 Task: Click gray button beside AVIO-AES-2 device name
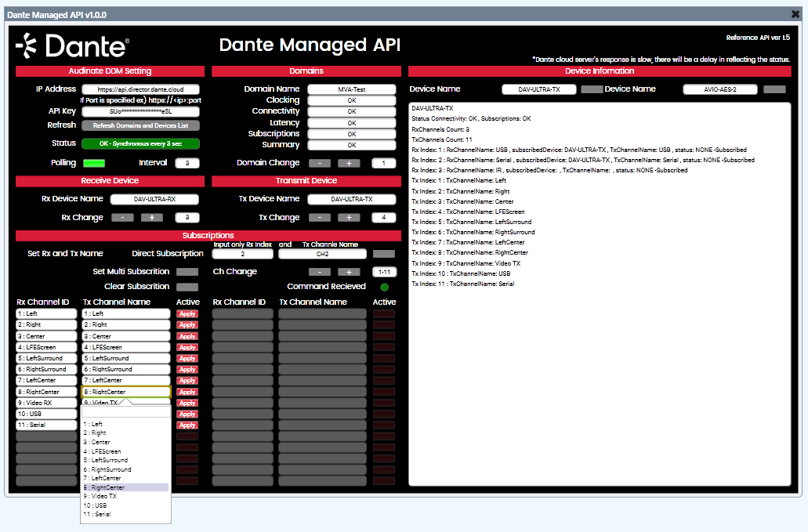[x=774, y=89]
